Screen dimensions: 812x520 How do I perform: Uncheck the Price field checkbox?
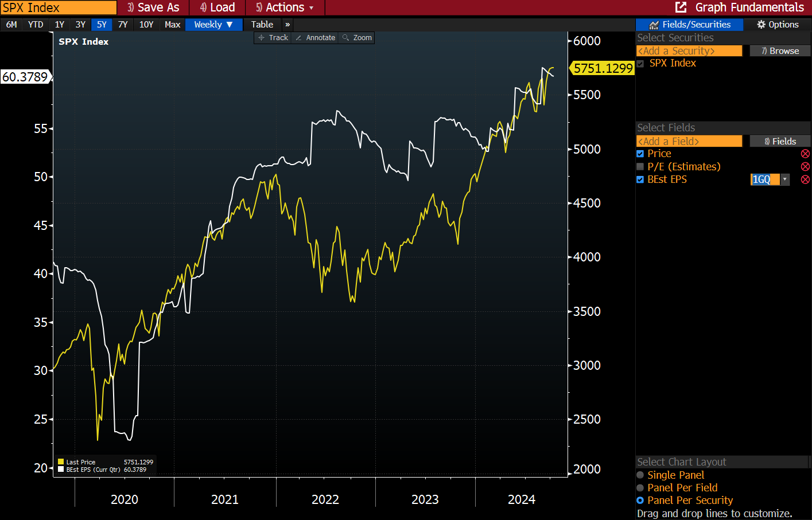pyautogui.click(x=640, y=153)
